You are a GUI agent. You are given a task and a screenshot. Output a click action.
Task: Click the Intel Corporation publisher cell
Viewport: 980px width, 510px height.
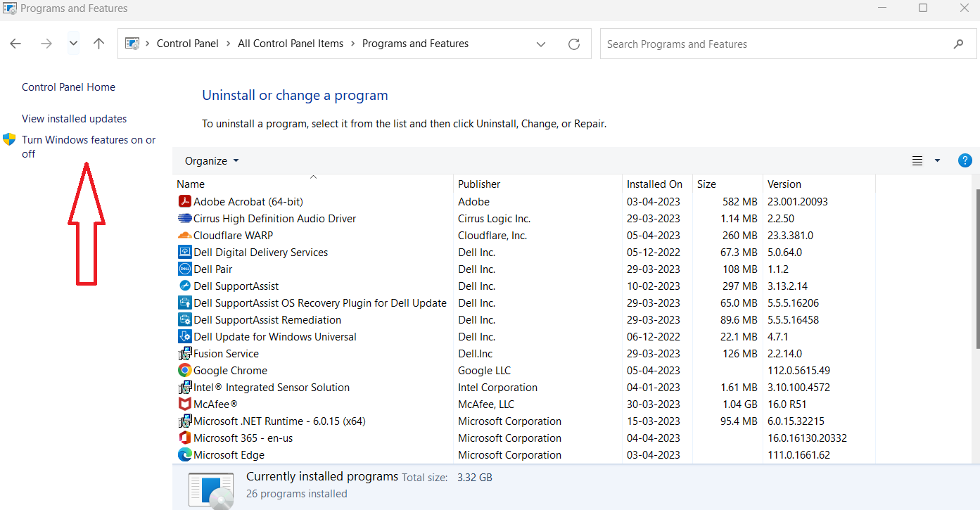tap(497, 388)
